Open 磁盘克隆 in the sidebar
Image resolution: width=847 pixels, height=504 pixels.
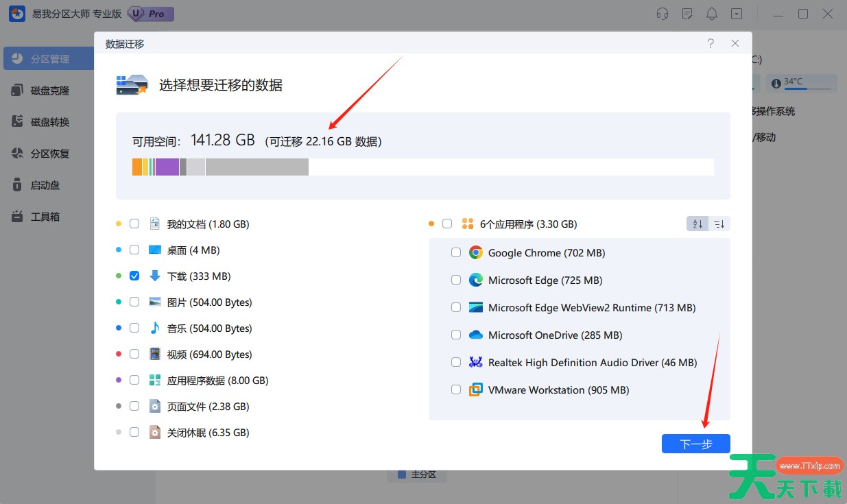click(49, 91)
